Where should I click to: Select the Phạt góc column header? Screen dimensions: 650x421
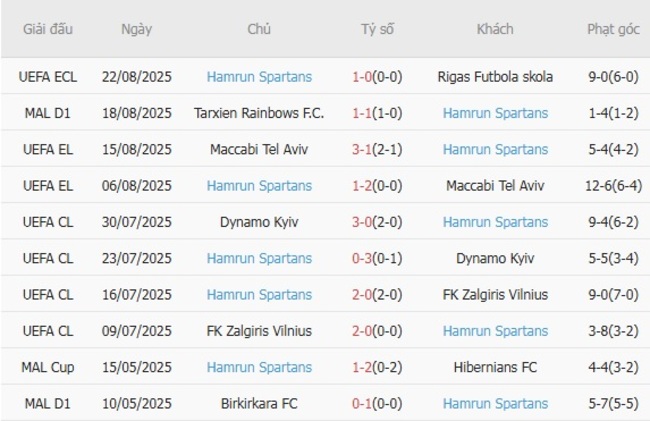click(613, 29)
